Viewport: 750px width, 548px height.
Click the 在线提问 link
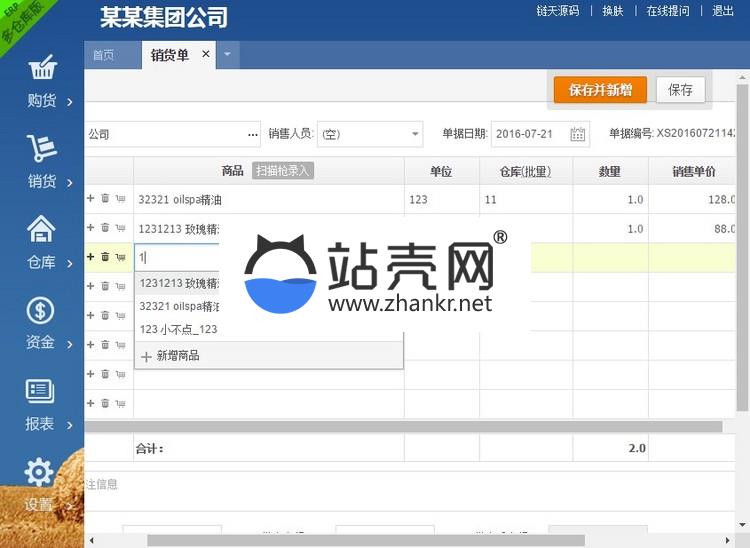click(667, 11)
